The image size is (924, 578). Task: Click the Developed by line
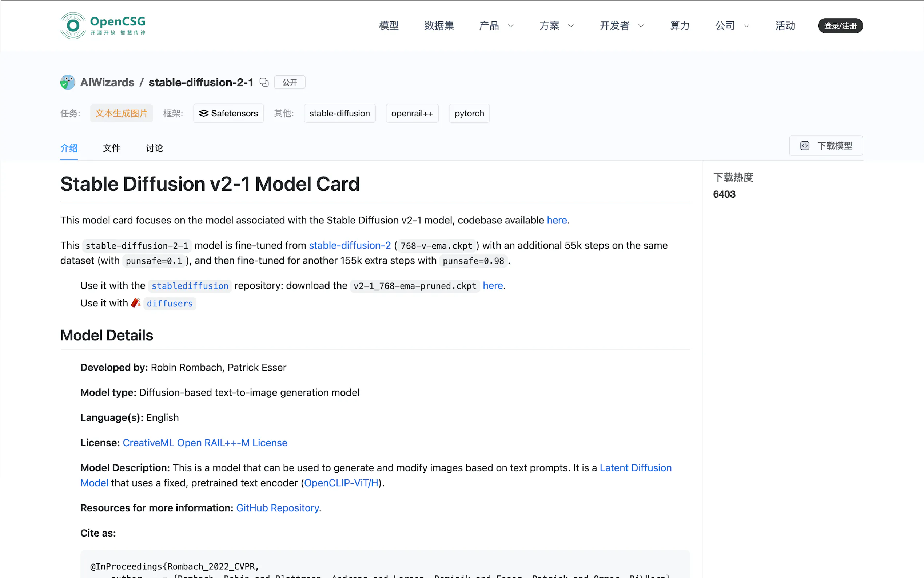pyautogui.click(x=183, y=367)
